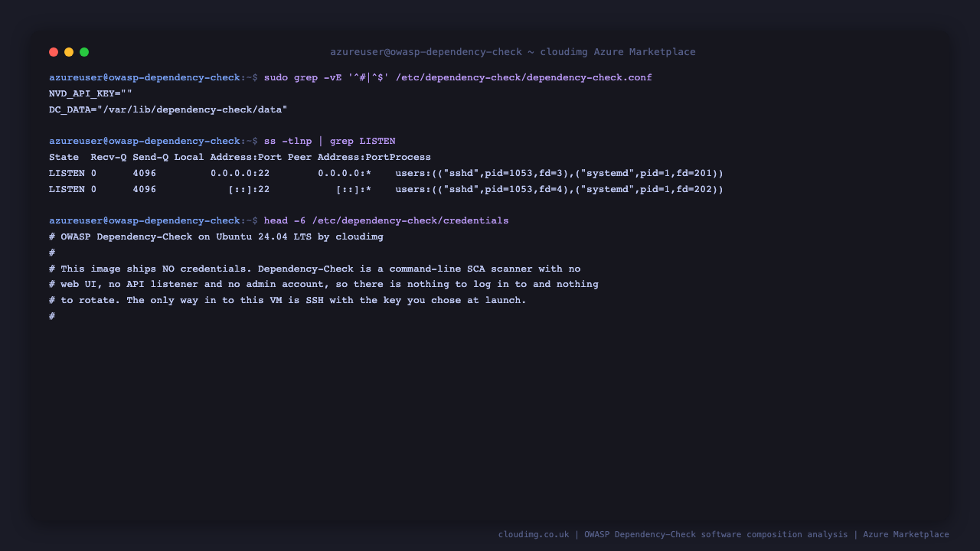Click the green maximize window dot
Image resolution: width=980 pixels, height=551 pixels.
pos(84,52)
